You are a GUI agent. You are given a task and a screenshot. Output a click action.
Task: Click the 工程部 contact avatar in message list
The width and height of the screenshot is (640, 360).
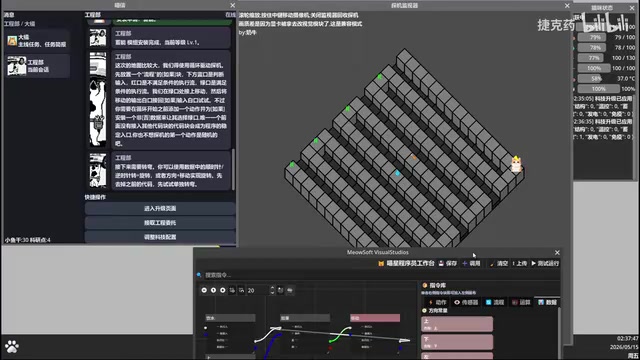(x=17, y=66)
